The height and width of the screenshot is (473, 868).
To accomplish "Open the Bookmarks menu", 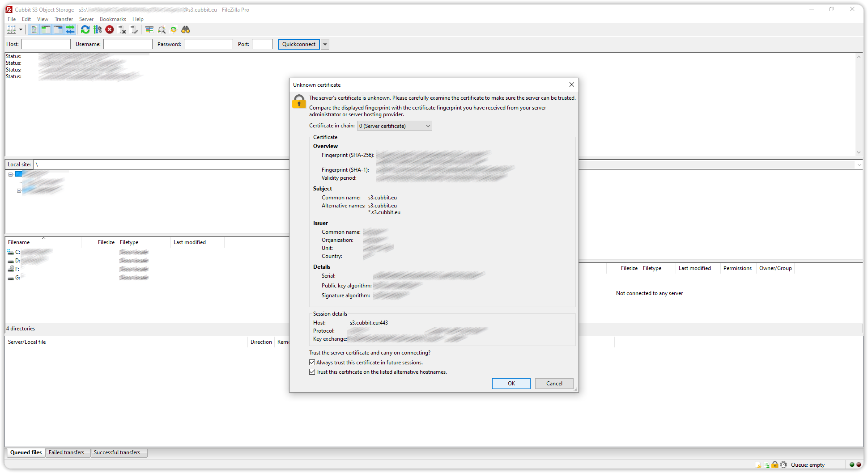I will pos(113,19).
